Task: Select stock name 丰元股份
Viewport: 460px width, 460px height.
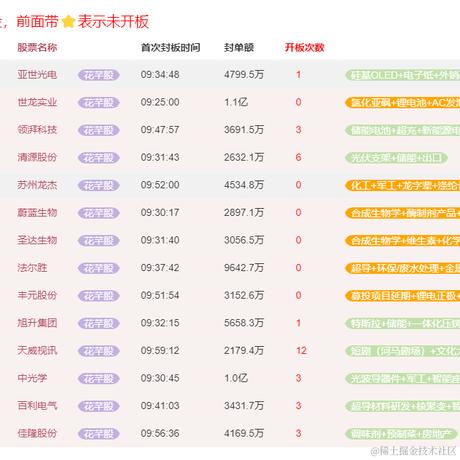Action: (37, 295)
